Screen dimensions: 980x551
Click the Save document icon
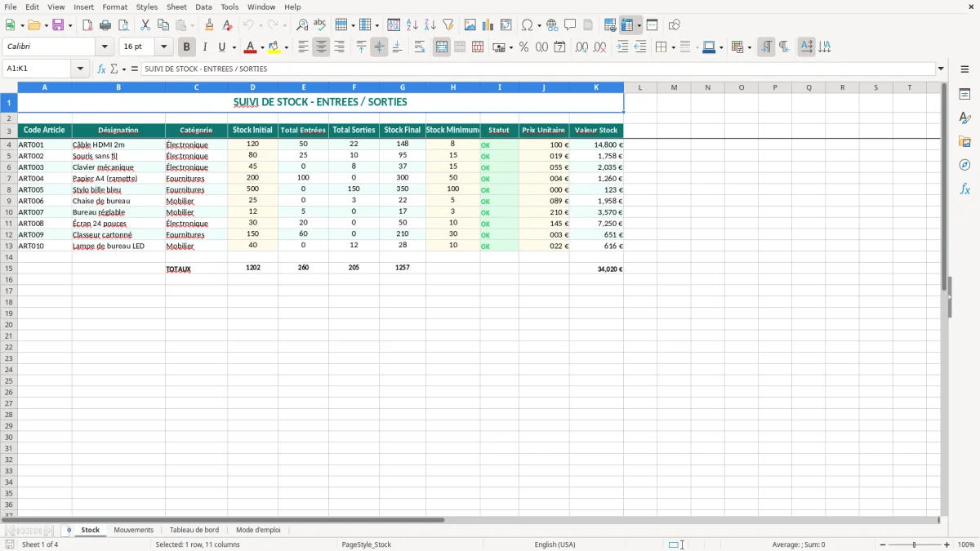point(58,25)
